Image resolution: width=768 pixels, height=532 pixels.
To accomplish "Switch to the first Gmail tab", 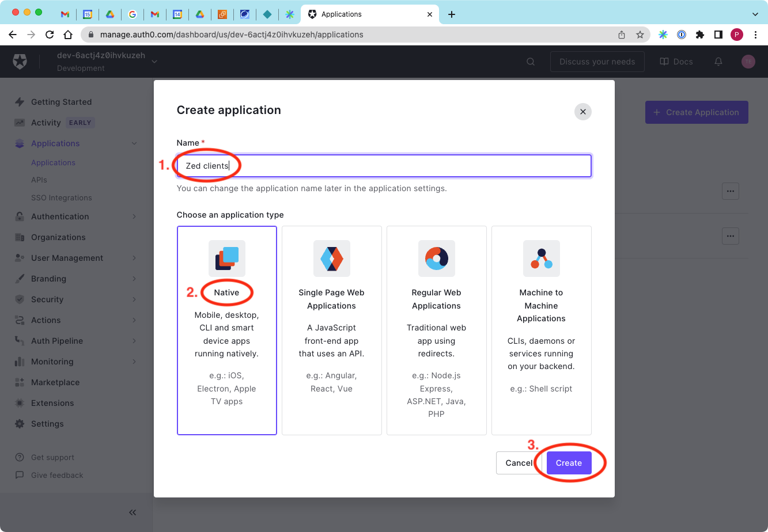I will tap(65, 14).
